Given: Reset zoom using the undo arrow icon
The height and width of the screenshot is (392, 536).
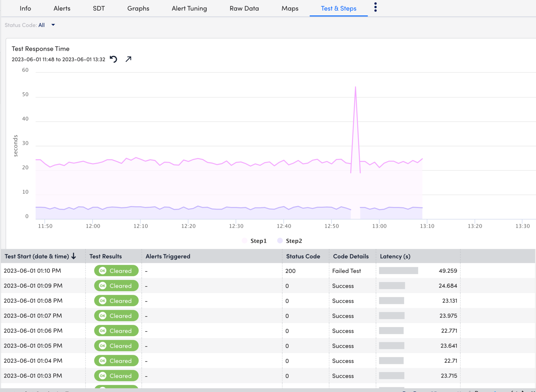Looking at the screenshot, I should click(x=113, y=59).
